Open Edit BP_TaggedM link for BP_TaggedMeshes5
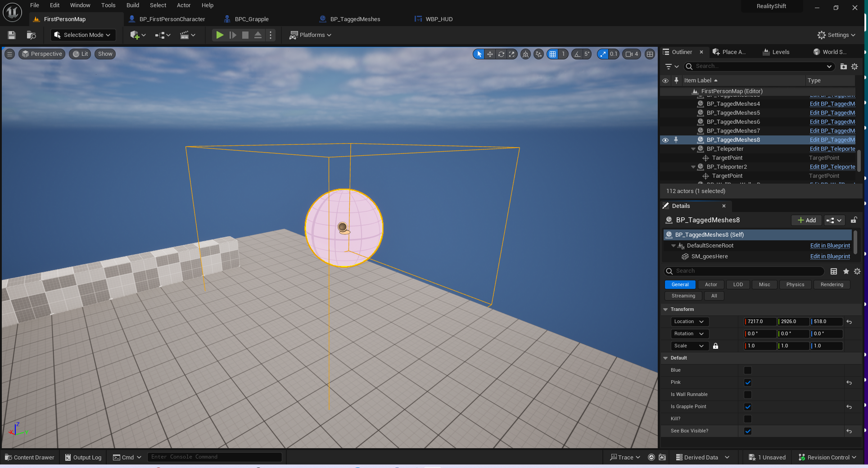 pos(832,113)
